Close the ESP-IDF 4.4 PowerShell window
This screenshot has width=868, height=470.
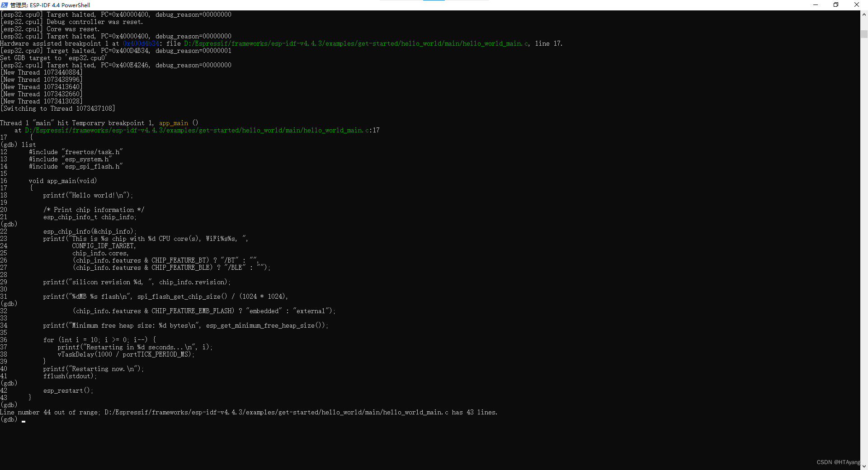pyautogui.click(x=857, y=5)
